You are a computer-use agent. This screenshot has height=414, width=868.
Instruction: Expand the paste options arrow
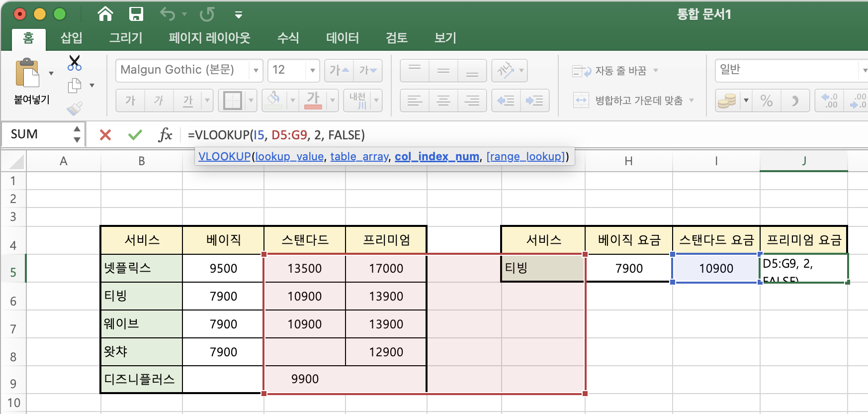(51, 74)
